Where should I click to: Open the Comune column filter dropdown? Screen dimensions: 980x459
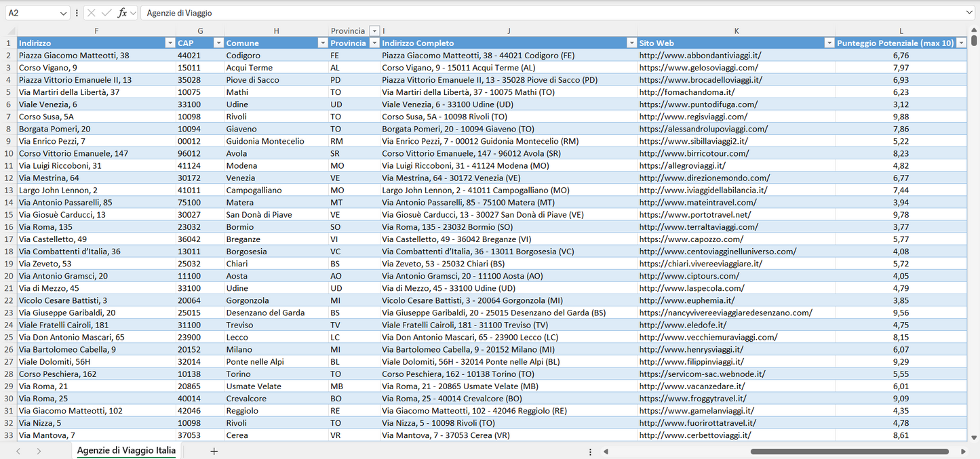click(x=322, y=43)
